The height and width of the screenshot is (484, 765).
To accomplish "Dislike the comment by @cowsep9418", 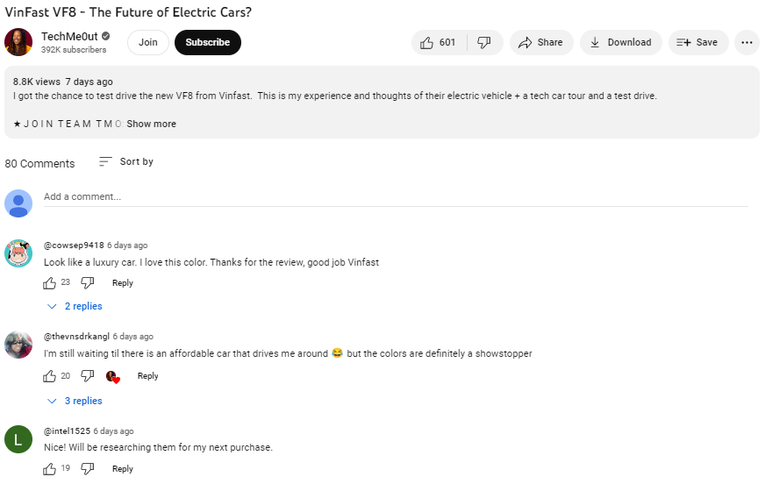I will point(87,283).
